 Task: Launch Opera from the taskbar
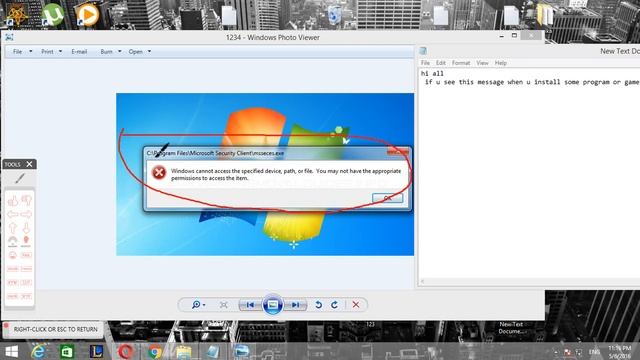coord(125,351)
